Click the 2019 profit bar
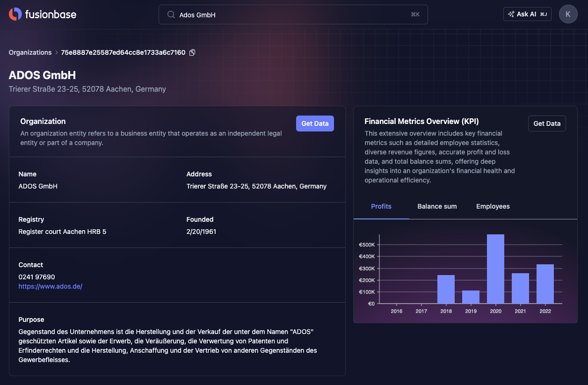Viewport: 588px width, 385px height. pos(471,297)
